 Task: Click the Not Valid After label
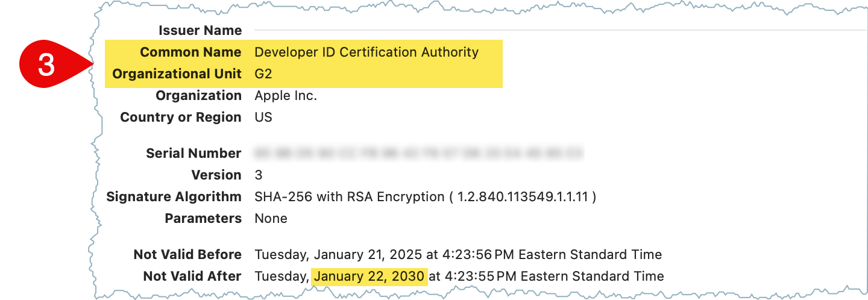click(x=192, y=276)
